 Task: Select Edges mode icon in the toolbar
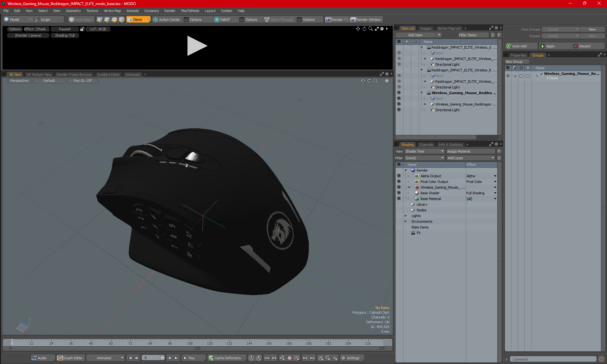[107, 20]
